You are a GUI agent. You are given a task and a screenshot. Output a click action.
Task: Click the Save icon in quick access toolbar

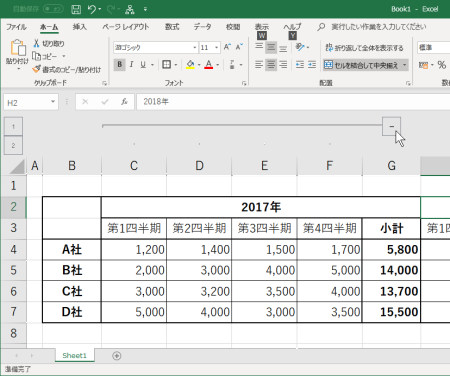pos(76,9)
